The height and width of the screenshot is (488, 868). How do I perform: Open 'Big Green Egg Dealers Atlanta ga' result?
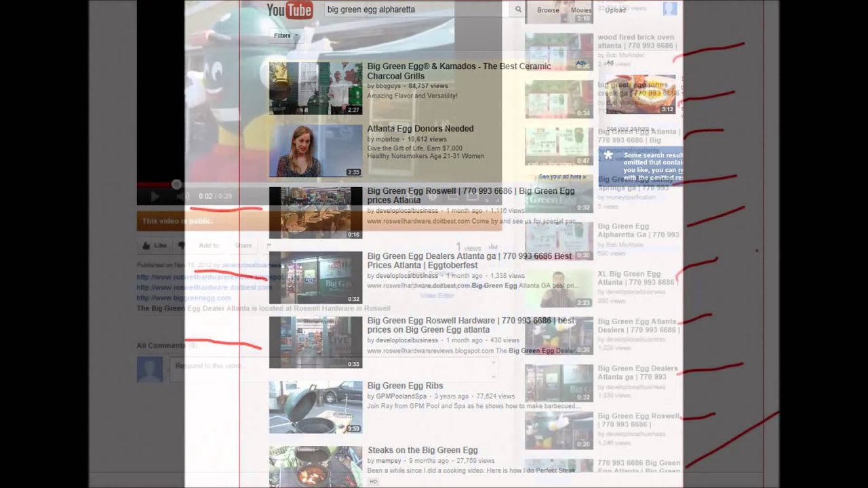[x=469, y=261]
